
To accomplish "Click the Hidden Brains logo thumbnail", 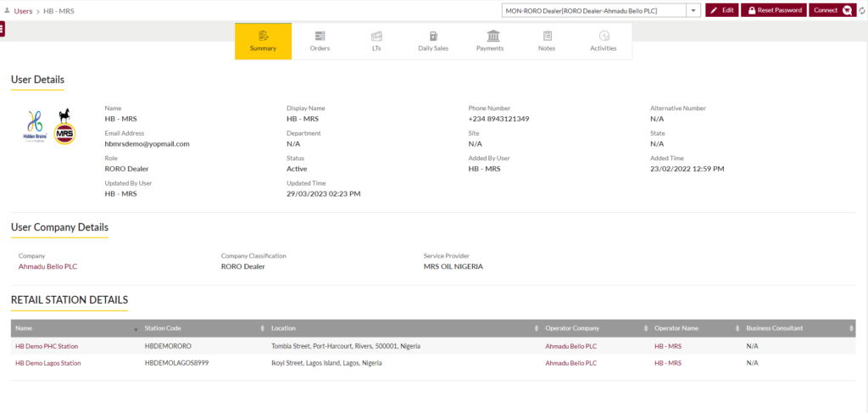I will click(36, 127).
